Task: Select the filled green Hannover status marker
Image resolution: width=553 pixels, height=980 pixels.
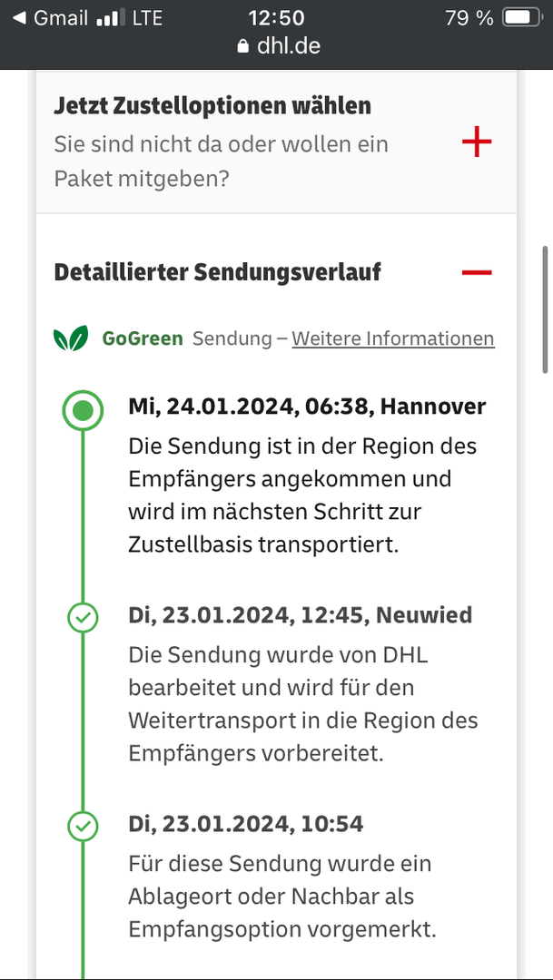Action: click(x=83, y=411)
